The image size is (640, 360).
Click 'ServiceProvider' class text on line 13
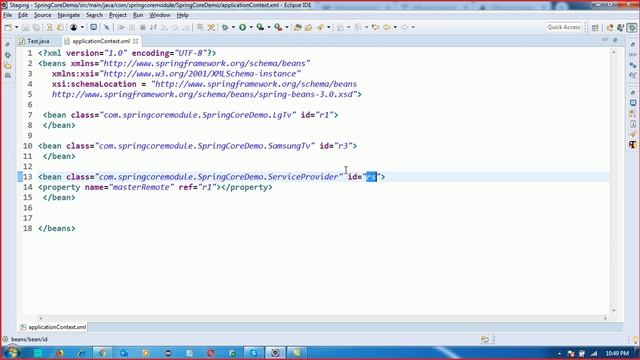[x=303, y=177]
